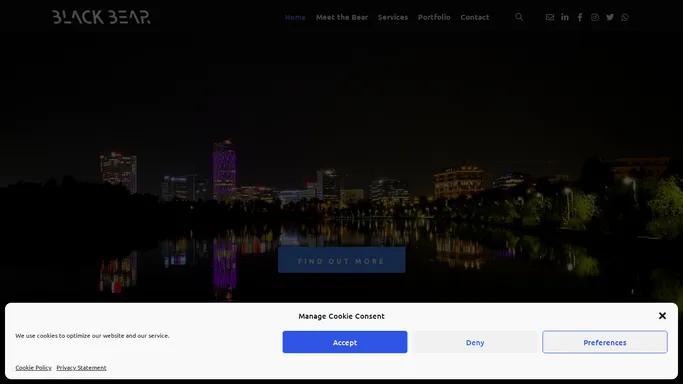Close the cookie consent banner
This screenshot has height=384, width=683.
tap(662, 316)
